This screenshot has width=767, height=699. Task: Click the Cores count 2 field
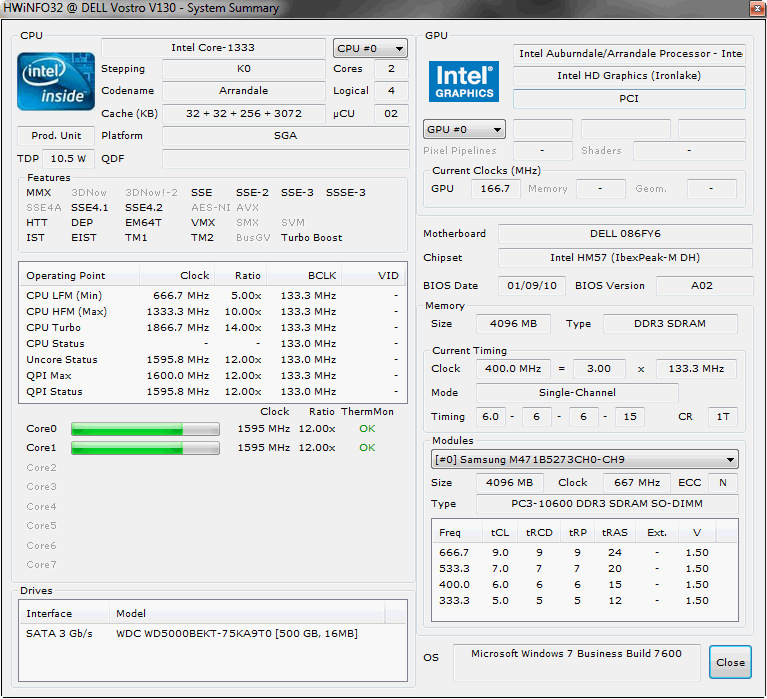(x=391, y=69)
